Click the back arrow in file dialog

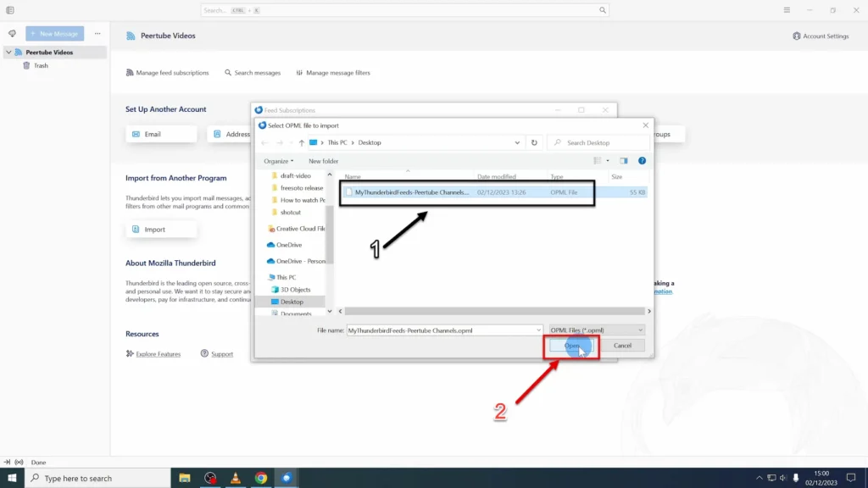coord(264,142)
